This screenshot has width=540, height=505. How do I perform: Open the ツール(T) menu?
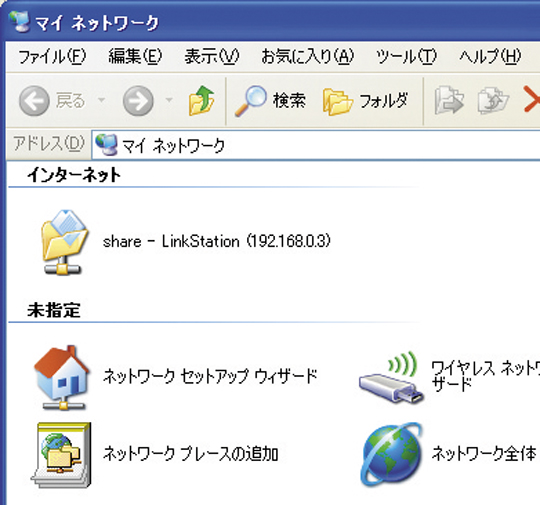point(406,56)
